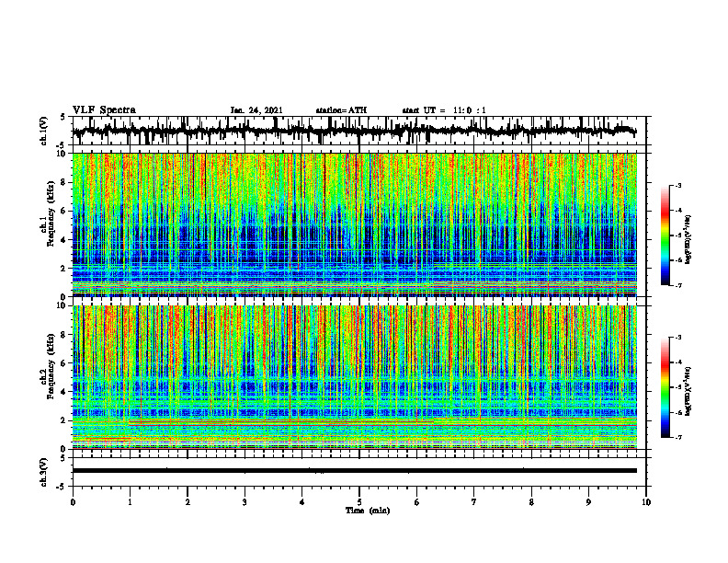Click time axis tick label '7'
728x563 pixels.
[x=474, y=502]
